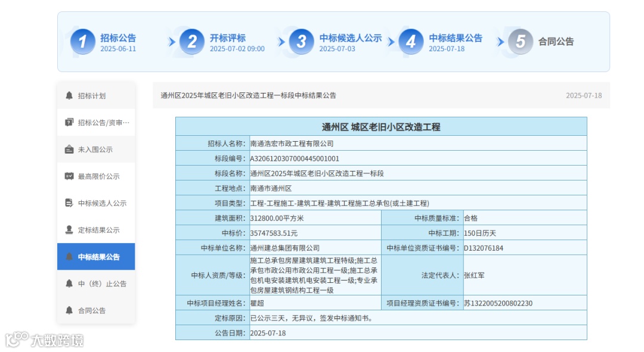644x352 pixels.
Task: Click the 中标单位名称 value 通州建总集团有限公司
Action: (x=284, y=248)
